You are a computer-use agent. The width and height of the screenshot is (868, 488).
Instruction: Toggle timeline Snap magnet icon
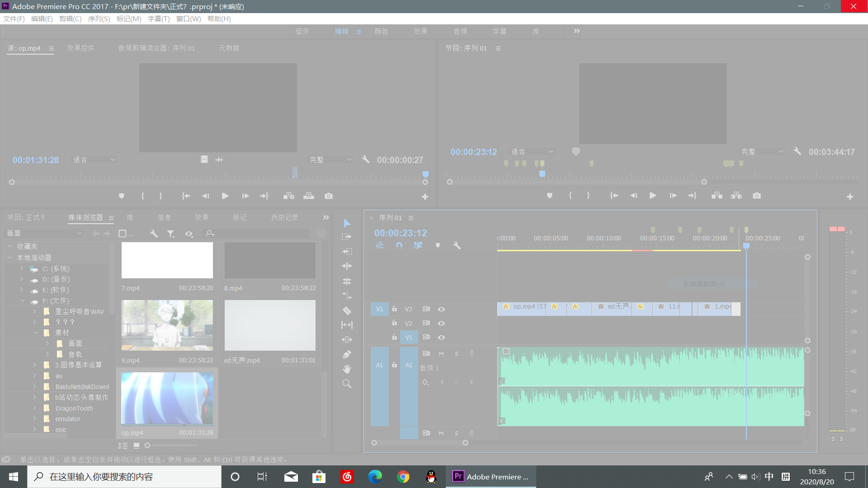399,245
